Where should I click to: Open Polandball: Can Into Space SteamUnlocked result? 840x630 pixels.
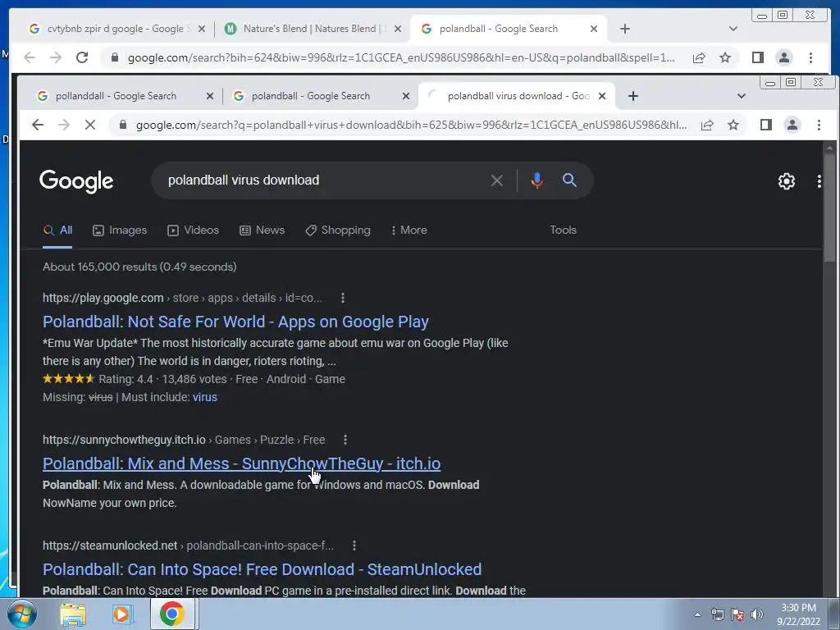tap(262, 569)
